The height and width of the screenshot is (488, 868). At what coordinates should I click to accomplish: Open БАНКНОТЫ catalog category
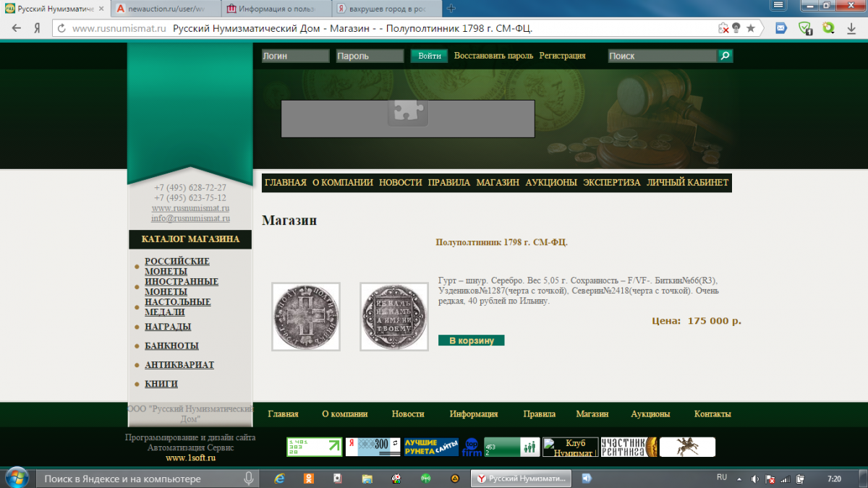[171, 346]
